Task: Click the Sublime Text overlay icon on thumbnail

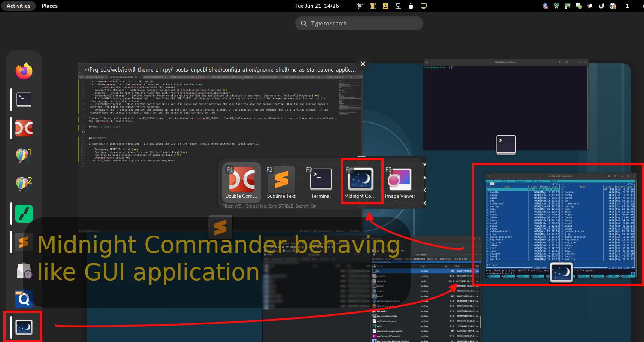Action: (x=220, y=227)
